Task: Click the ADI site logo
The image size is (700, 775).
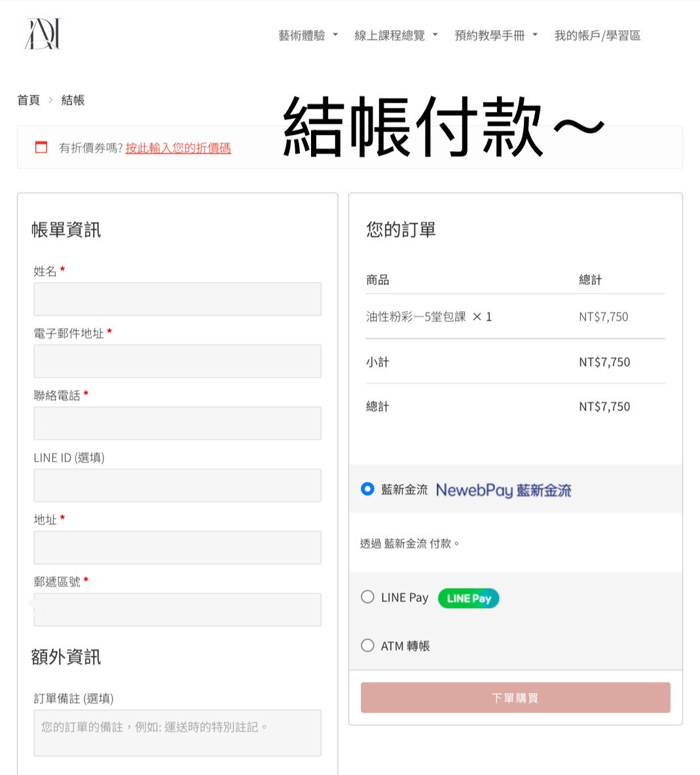Action: click(x=43, y=34)
